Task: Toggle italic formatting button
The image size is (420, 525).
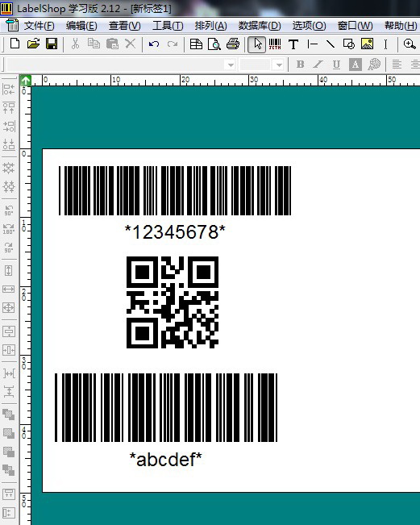Action: click(318, 65)
